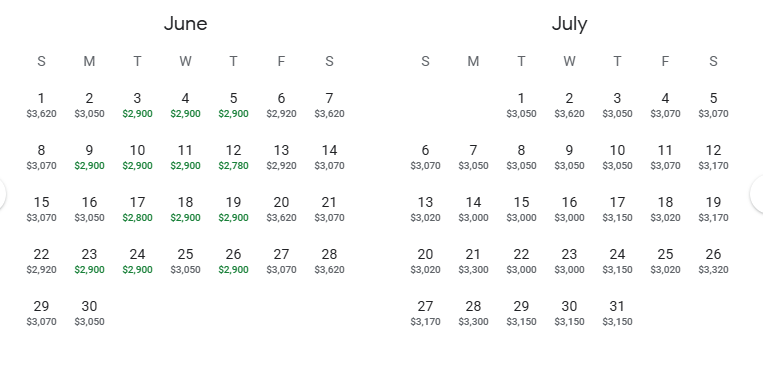Choose July 14 at $3,000
This screenshot has height=374, width=763.
pos(473,209)
